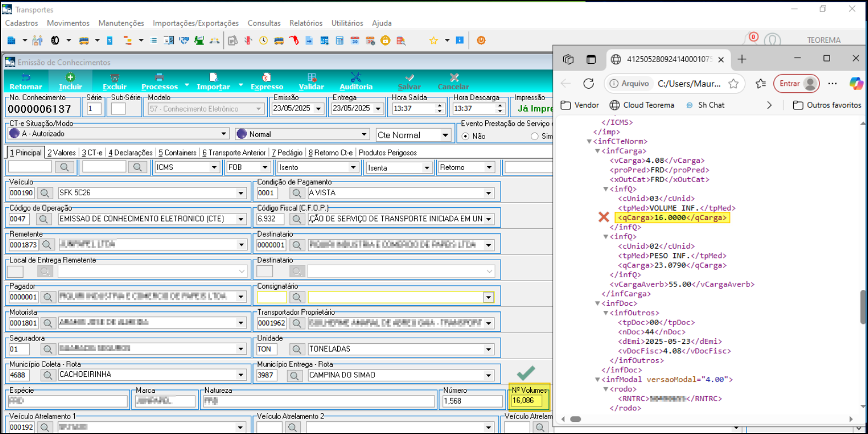The height and width of the screenshot is (434, 868).
Task: Open the Cloud Teorema bookmark
Action: [642, 105]
